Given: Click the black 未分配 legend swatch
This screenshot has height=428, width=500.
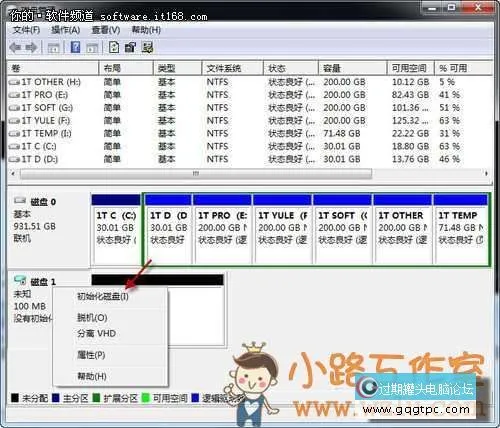Looking at the screenshot, I should (15, 398).
